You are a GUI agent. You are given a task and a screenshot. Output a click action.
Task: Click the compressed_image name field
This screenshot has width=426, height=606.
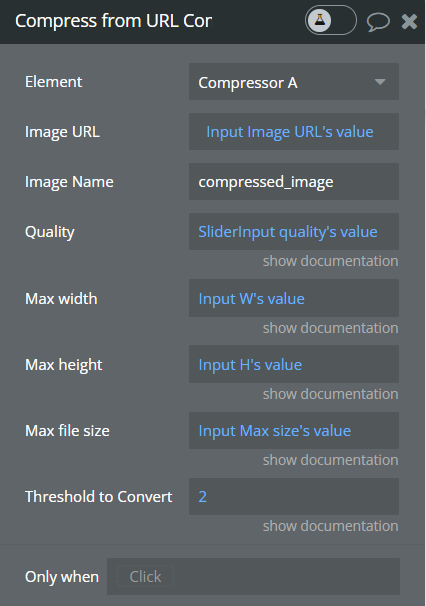point(294,182)
